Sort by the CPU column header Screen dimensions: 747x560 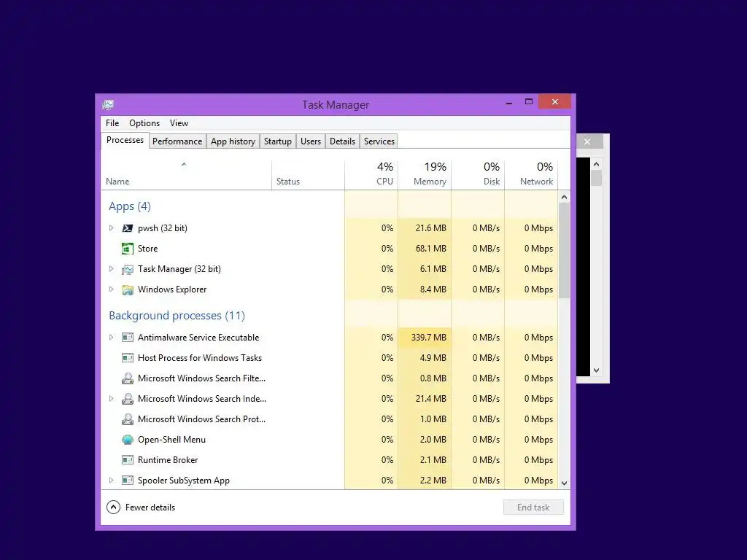[x=371, y=175]
